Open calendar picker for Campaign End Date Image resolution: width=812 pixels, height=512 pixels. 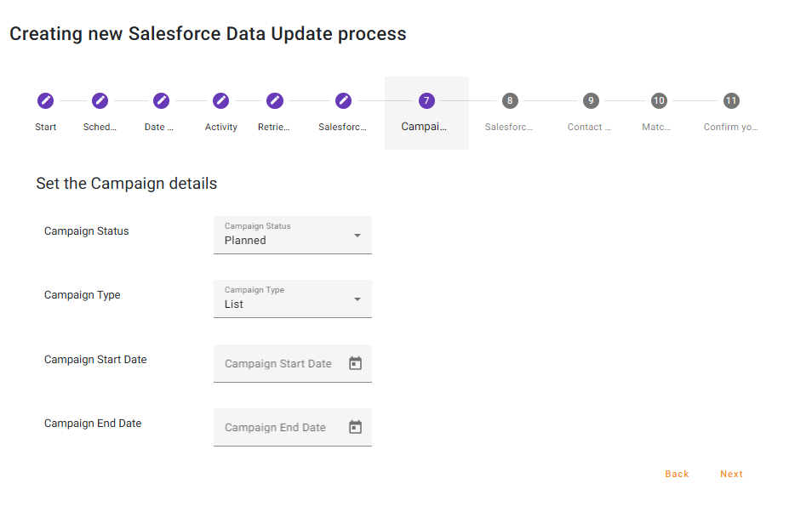[x=356, y=427]
